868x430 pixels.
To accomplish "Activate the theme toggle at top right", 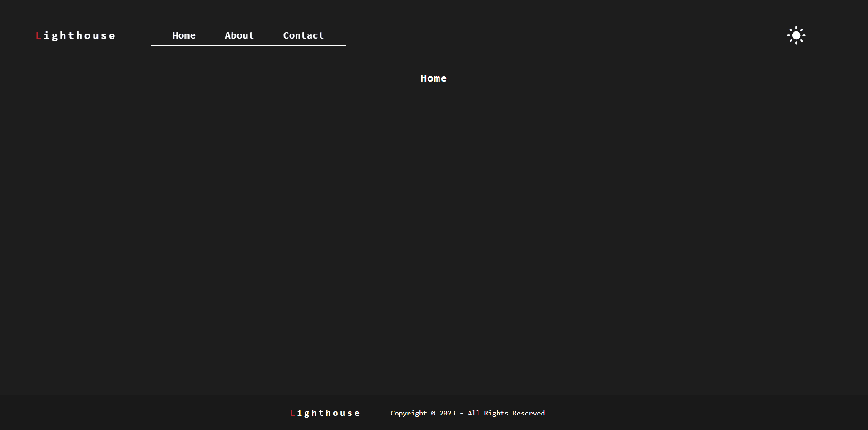I will tap(796, 35).
